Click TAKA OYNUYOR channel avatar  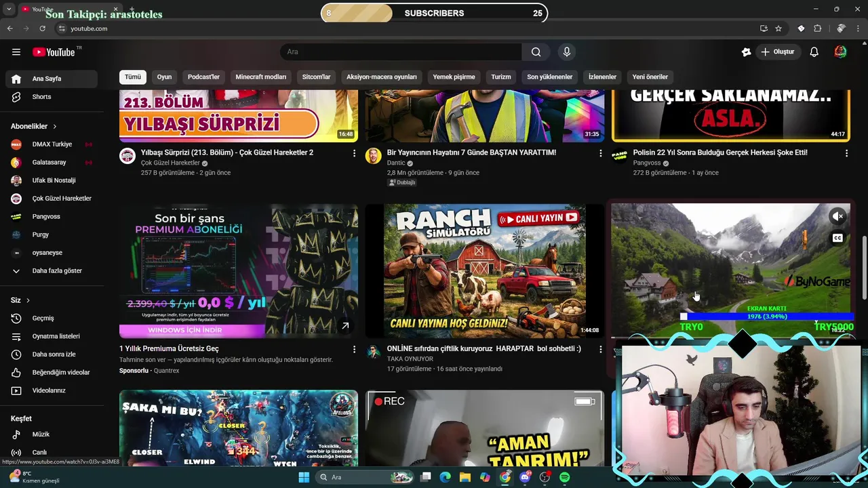374,352
